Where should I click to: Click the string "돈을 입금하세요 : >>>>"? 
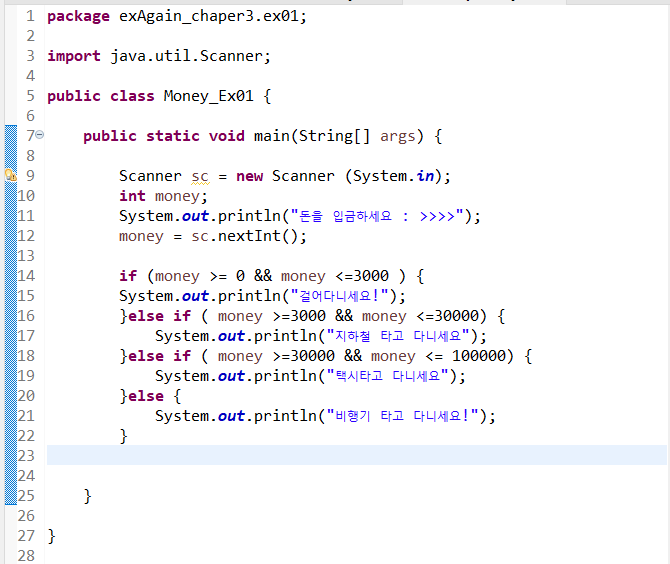click(x=378, y=216)
